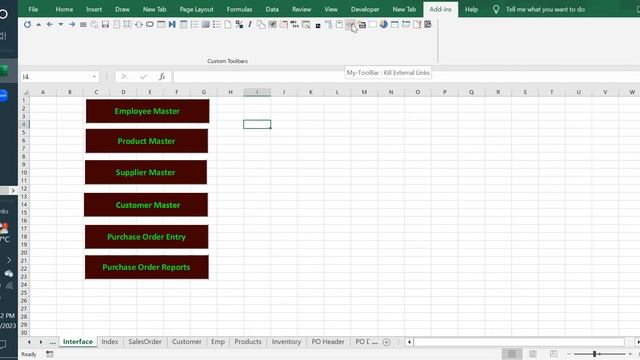Click the zoom out minus button
The image size is (640, 360).
point(569,354)
